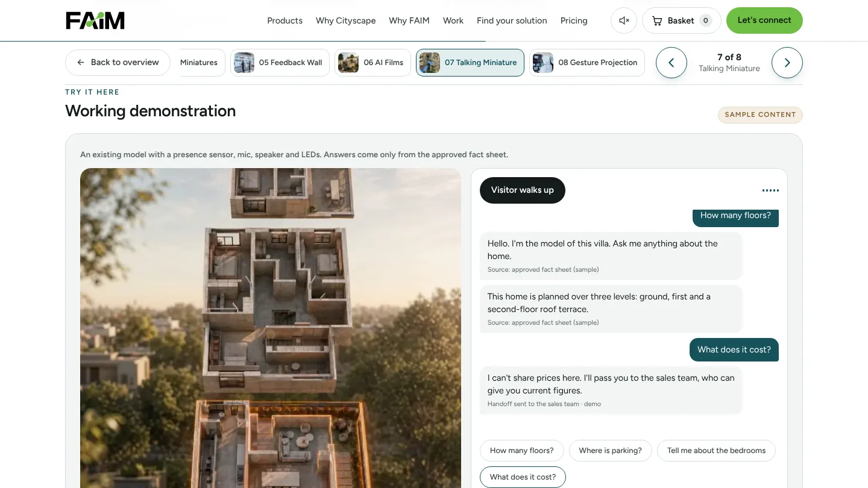Click the Back to overview arrow button
868x488 pixels.
(118, 63)
